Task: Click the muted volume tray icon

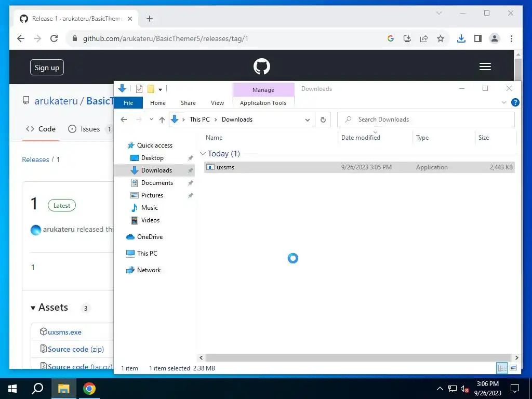Action: coord(464,389)
